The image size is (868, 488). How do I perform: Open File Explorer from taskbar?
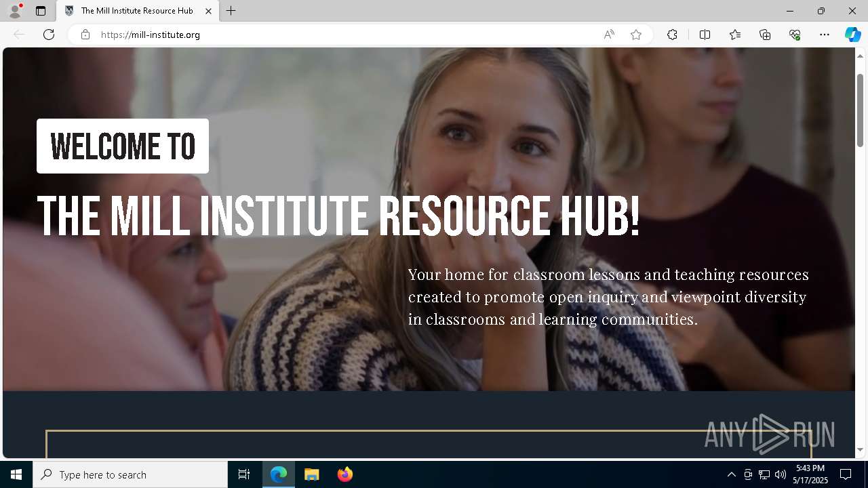pyautogui.click(x=312, y=474)
